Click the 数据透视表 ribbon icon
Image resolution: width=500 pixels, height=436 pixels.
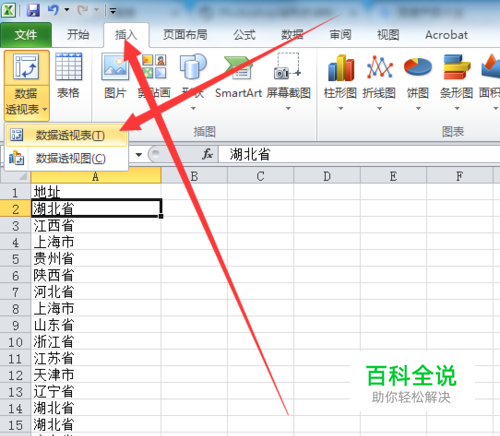[26, 68]
